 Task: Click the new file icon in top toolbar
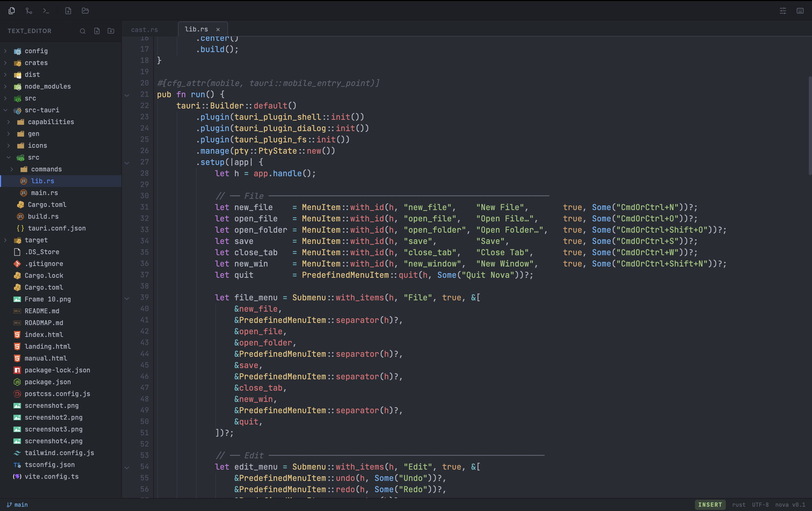(68, 11)
